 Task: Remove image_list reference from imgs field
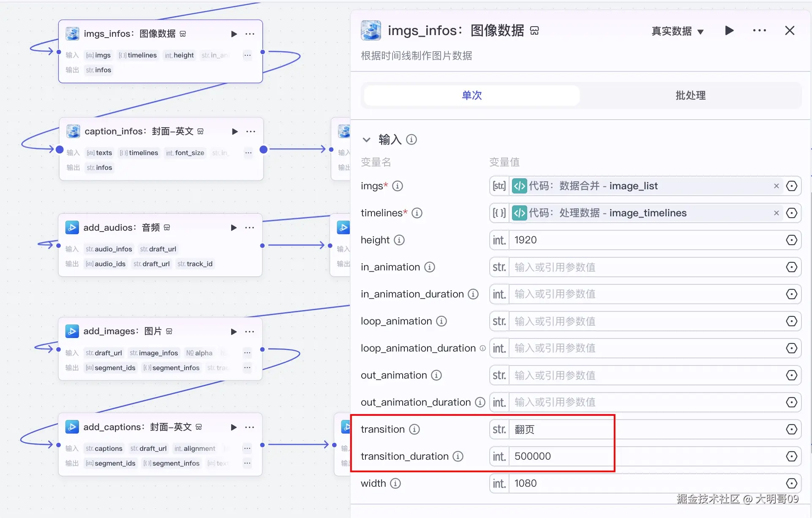pyautogui.click(x=776, y=186)
